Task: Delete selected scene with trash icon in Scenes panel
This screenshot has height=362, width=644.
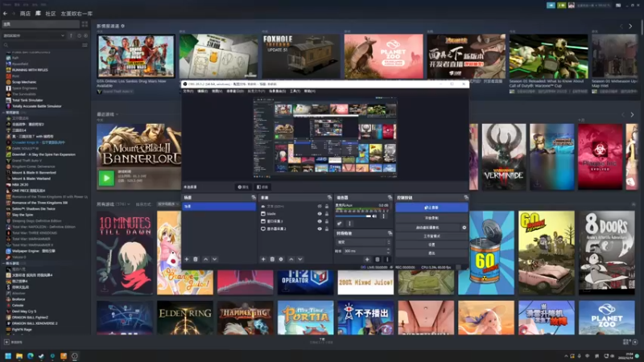Action: coord(196,259)
